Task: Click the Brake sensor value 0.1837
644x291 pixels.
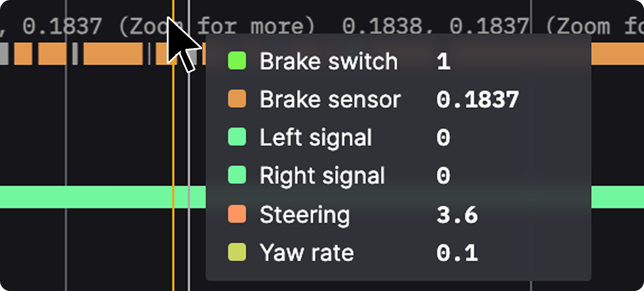Action: tap(477, 100)
